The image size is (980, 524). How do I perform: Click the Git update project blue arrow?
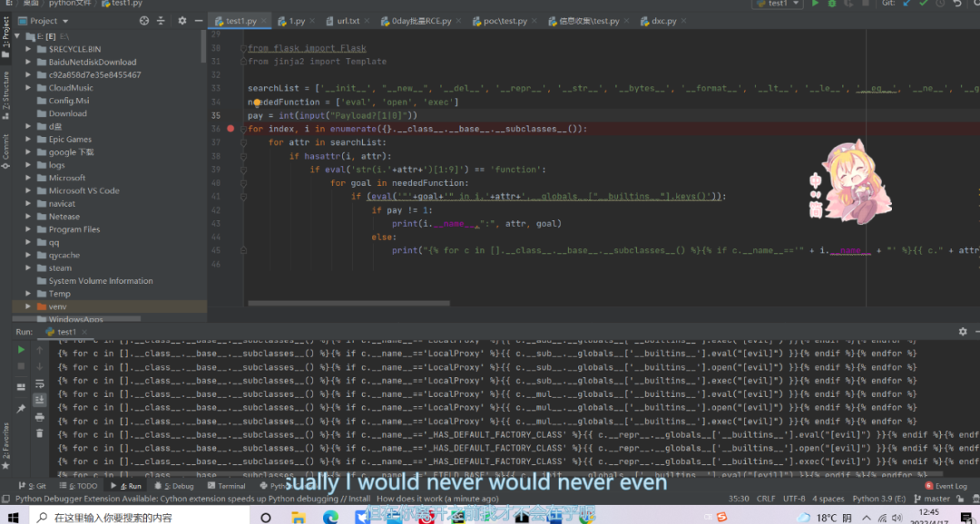tap(906, 3)
